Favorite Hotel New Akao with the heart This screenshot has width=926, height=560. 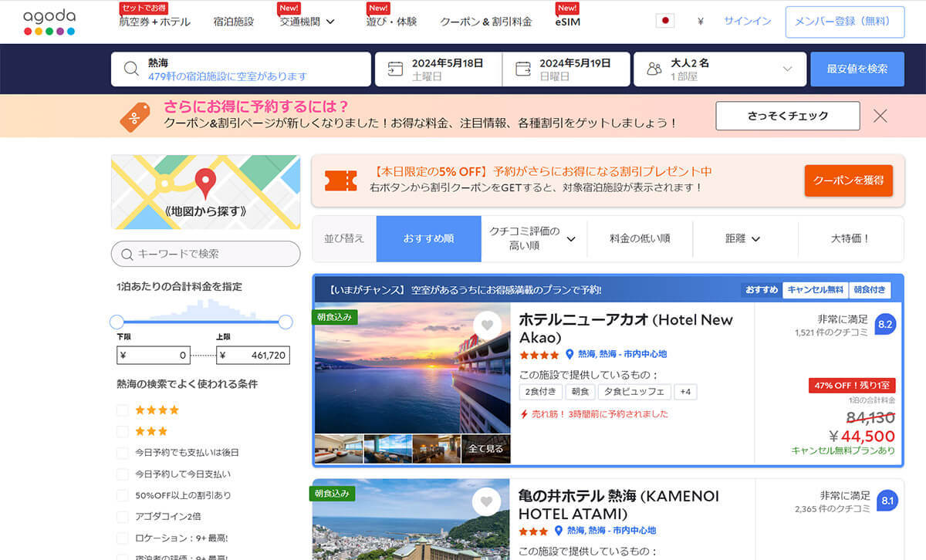[486, 326]
